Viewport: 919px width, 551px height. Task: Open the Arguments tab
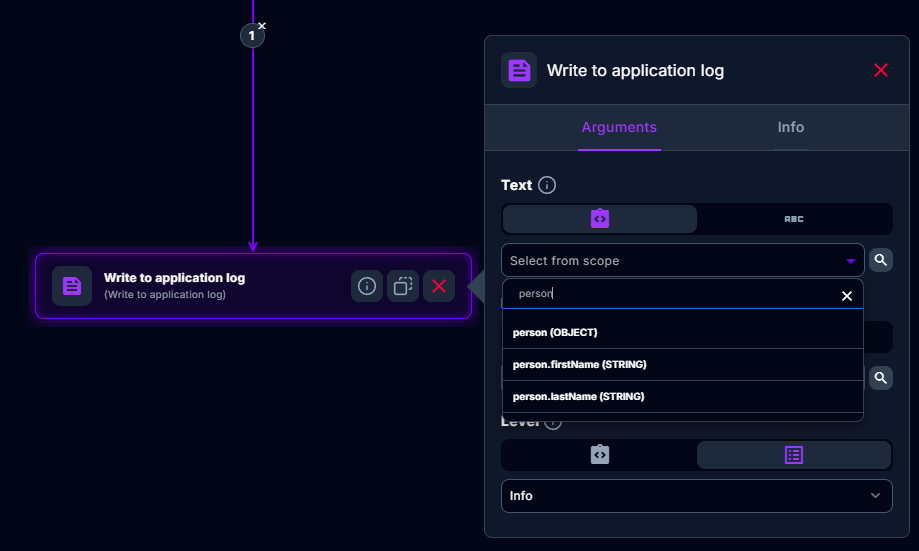coord(619,127)
